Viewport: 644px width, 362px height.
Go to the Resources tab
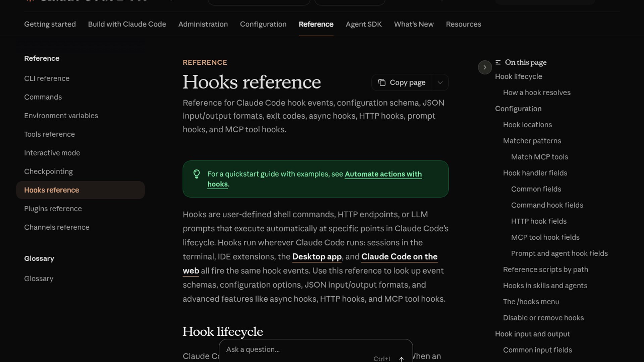[464, 24]
